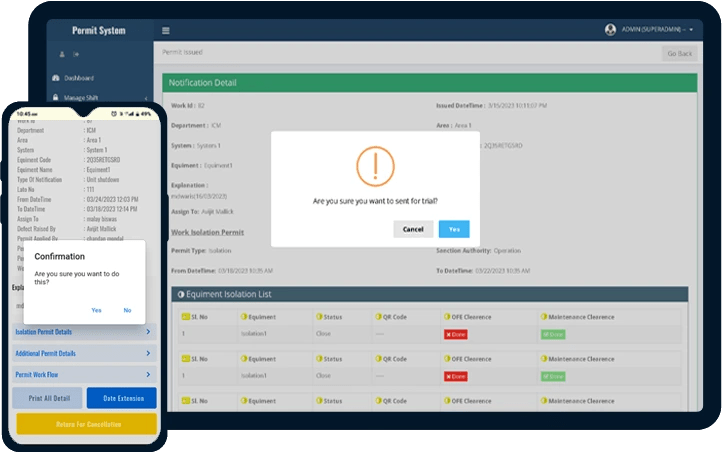Expand Additional Permit Details on phone
The width and height of the screenshot is (722, 452).
coord(84,353)
